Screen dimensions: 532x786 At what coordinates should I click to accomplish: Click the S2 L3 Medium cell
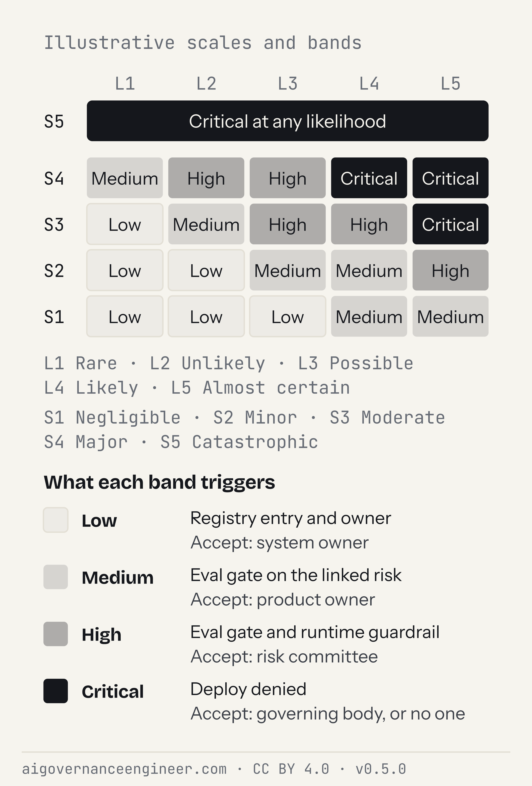point(287,270)
